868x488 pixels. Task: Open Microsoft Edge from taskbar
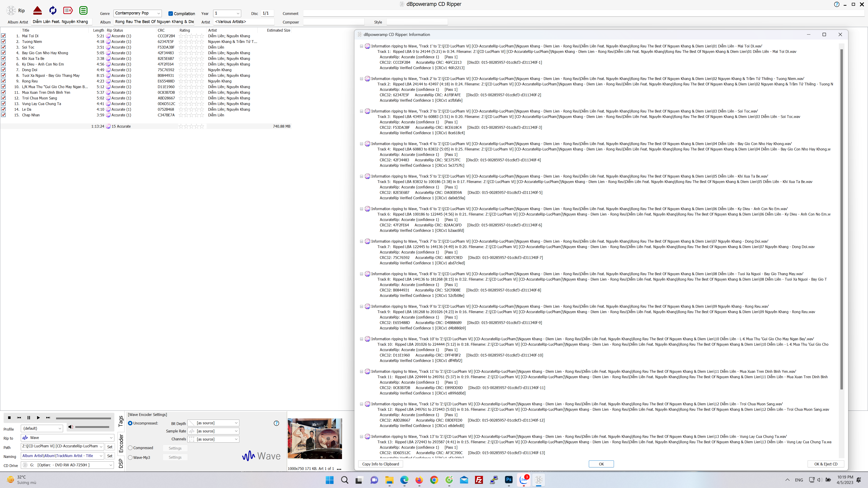404,480
